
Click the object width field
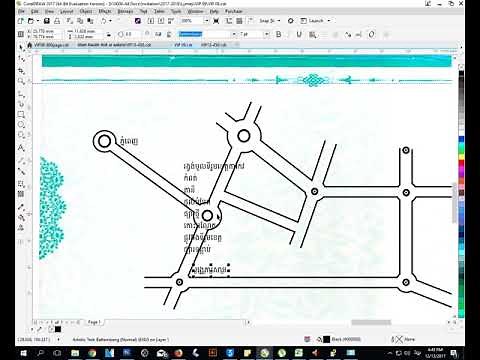point(86,31)
